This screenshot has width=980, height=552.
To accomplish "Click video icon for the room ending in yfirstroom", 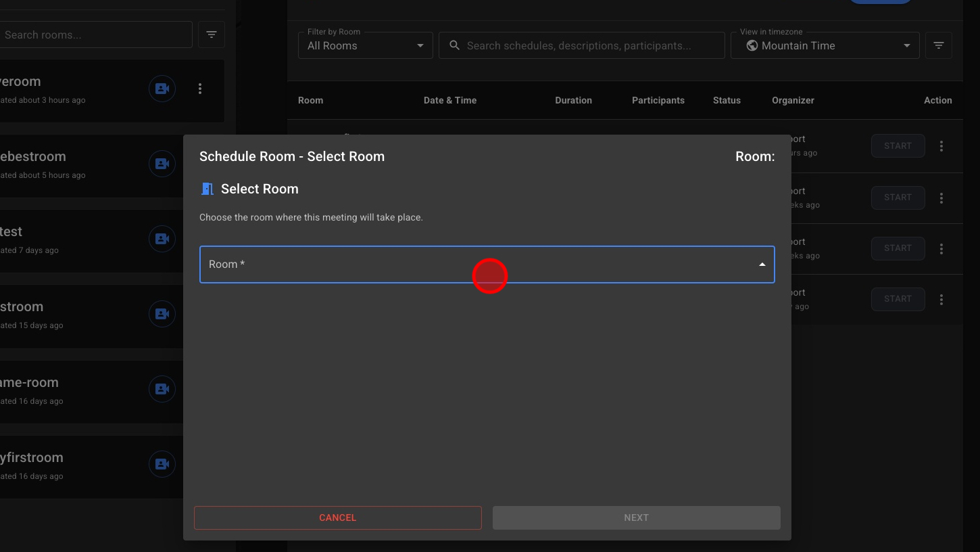I will pyautogui.click(x=162, y=464).
